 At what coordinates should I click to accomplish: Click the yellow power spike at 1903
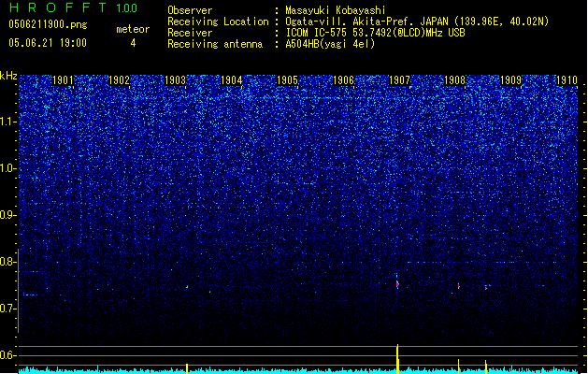click(x=187, y=368)
